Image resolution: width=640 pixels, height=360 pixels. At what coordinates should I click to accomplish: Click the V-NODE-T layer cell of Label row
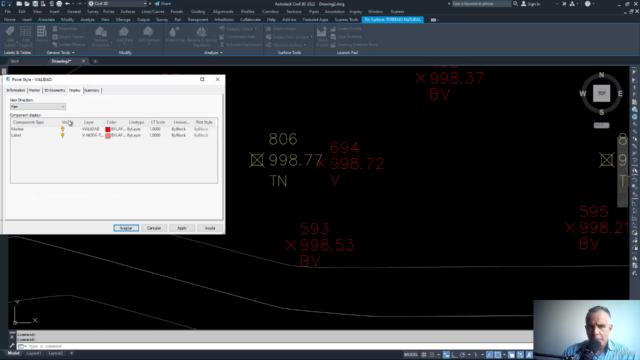[x=92, y=135]
